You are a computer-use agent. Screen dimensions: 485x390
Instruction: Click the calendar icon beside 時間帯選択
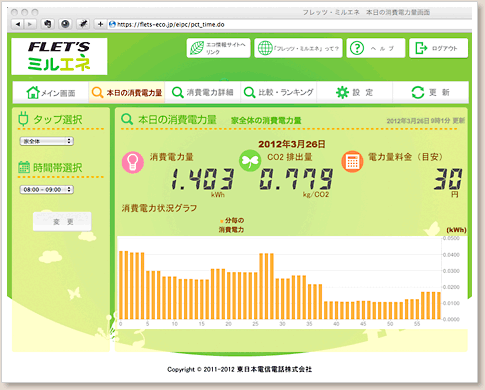tap(24, 167)
